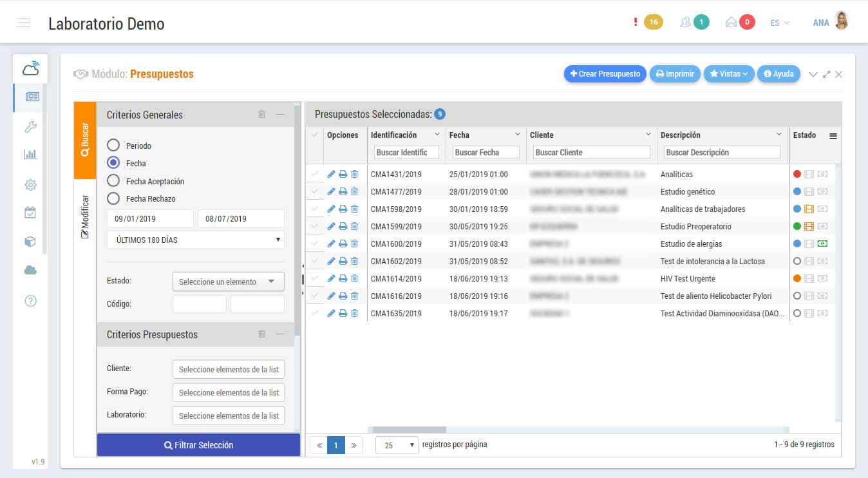This screenshot has height=478, width=868.
Task: Open the box package sidebar icon
Action: (x=30, y=242)
